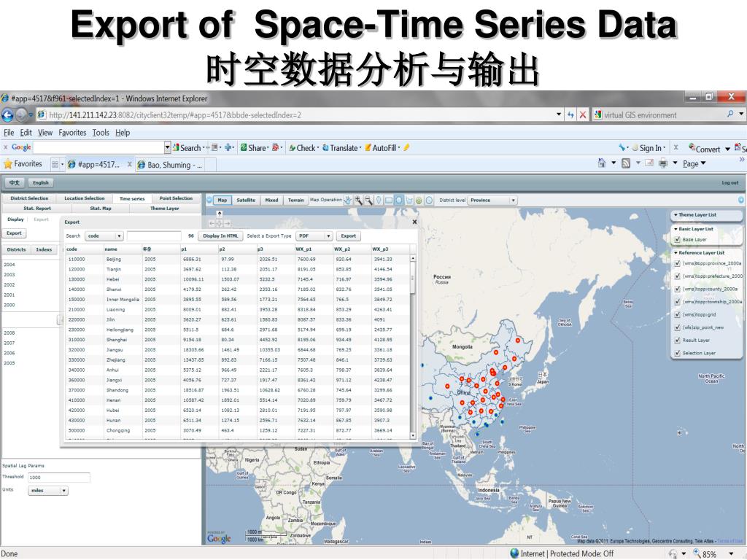This screenshot has width=747, height=560.
Task: Activate the zoom in magnifier tool
Action: pos(358,201)
